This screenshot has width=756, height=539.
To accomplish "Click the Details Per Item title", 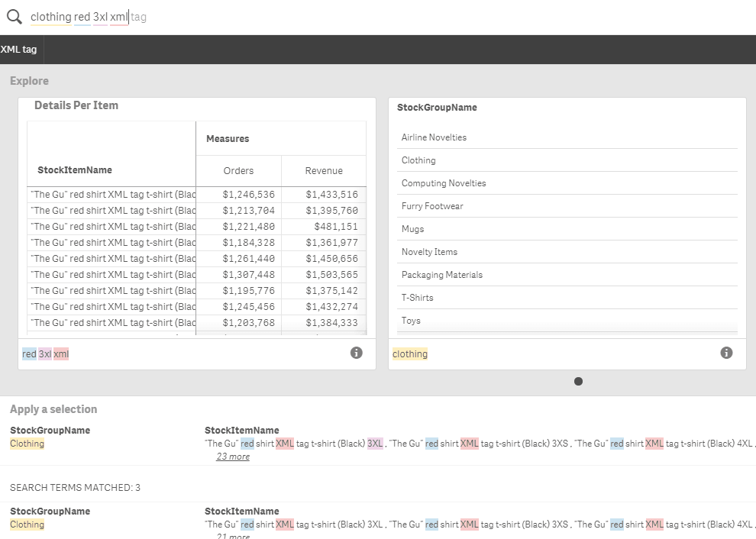I will coord(76,105).
